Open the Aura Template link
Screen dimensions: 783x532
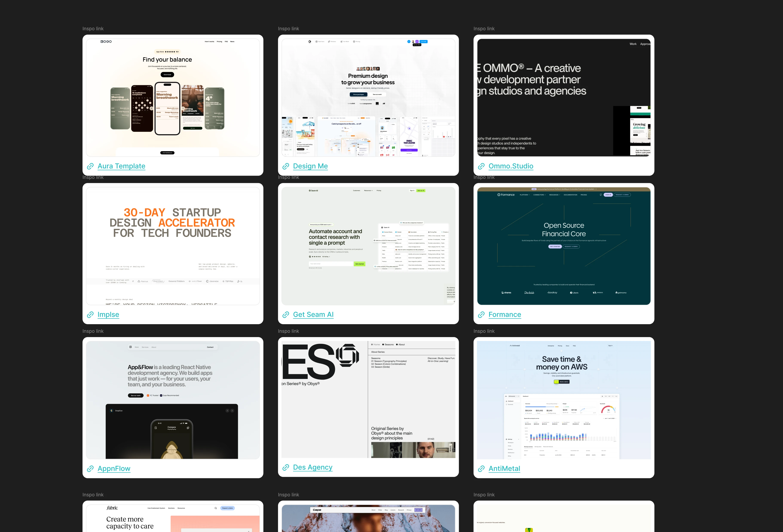coord(121,166)
